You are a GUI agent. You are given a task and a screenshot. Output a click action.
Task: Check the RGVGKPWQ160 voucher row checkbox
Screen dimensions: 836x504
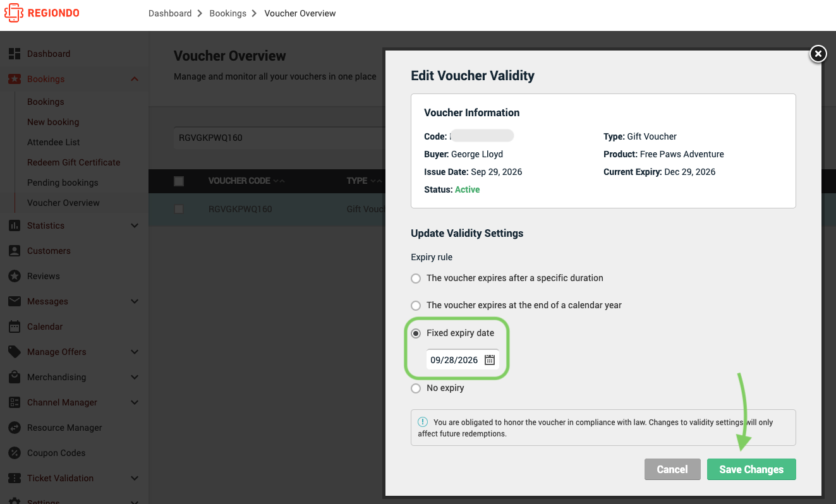coord(179,209)
